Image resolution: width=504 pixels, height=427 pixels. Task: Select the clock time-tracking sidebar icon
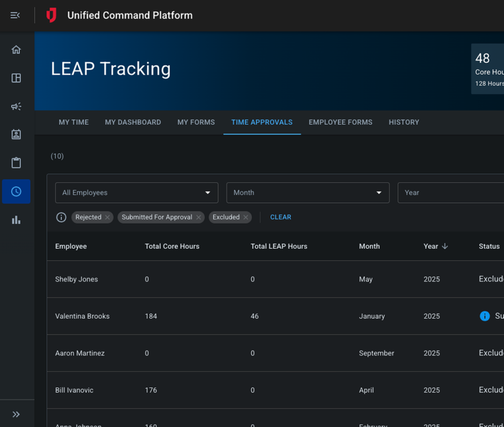click(16, 191)
